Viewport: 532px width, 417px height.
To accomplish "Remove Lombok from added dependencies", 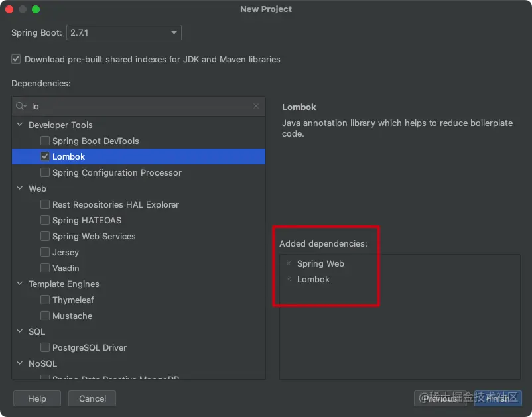I will [289, 279].
